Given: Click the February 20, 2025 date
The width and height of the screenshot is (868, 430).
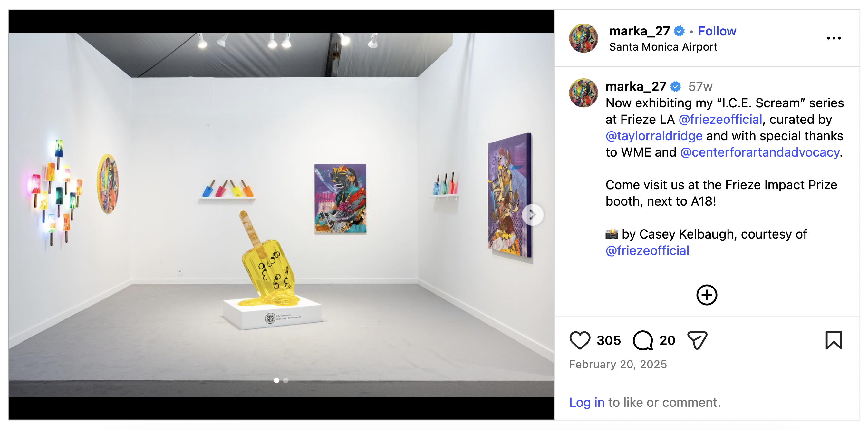Looking at the screenshot, I should pos(618,364).
